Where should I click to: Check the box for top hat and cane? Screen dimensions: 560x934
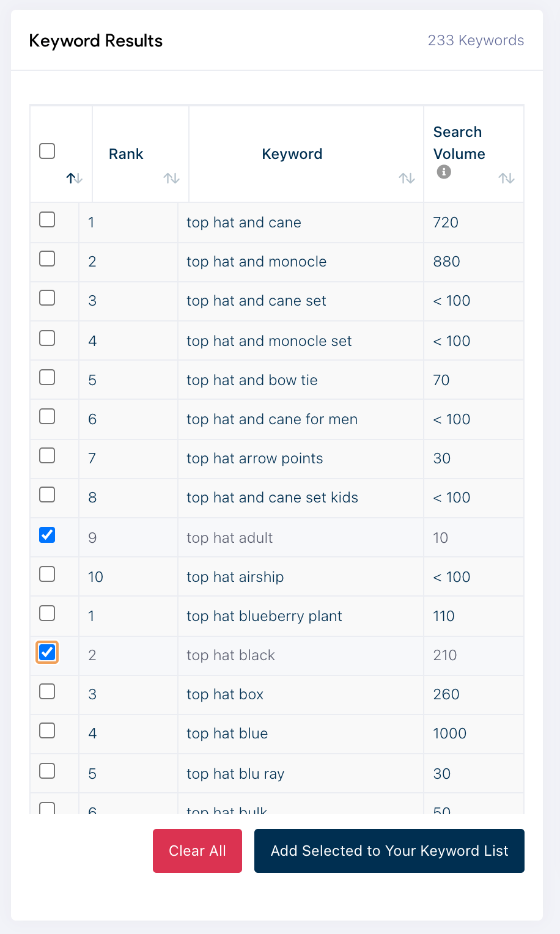(47, 219)
